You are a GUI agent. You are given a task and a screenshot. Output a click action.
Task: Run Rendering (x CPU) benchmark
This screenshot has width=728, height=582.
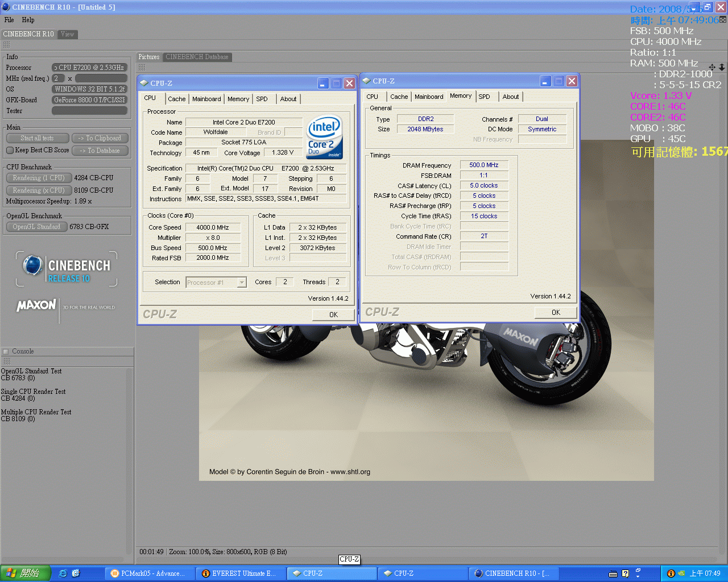[x=39, y=190]
